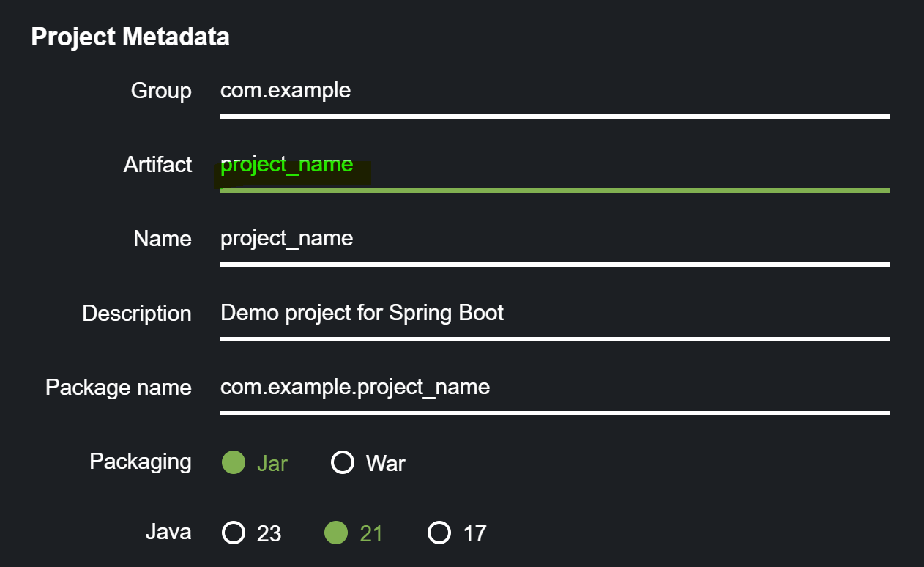This screenshot has height=567, width=924.
Task: Click the green "21" option text
Action: (x=371, y=533)
